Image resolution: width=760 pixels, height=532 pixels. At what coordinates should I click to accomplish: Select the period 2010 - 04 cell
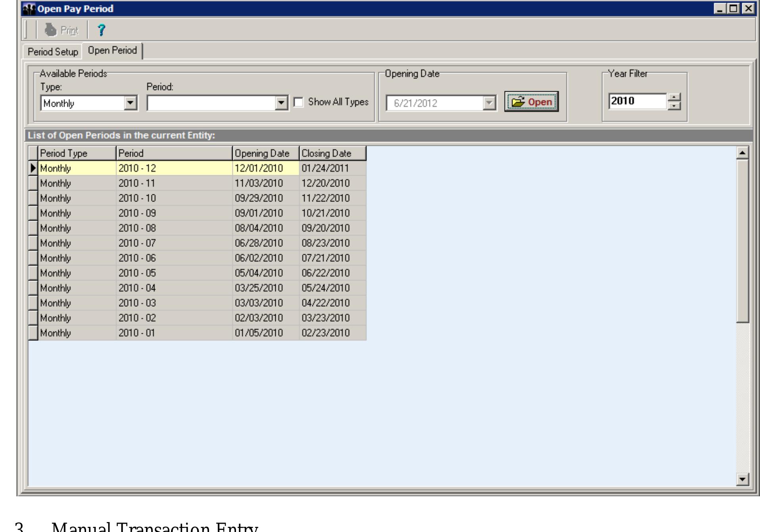174,288
